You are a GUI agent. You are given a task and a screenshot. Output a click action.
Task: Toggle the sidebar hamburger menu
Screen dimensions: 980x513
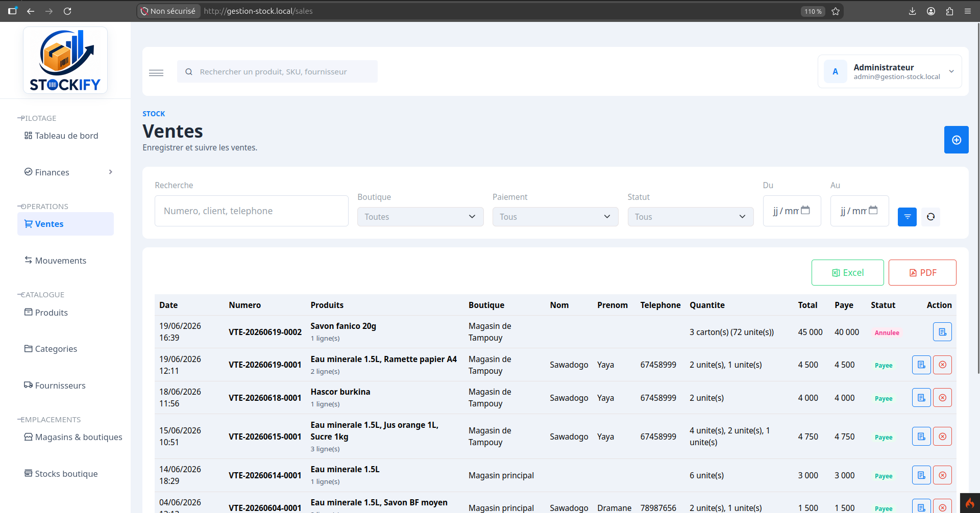156,72
